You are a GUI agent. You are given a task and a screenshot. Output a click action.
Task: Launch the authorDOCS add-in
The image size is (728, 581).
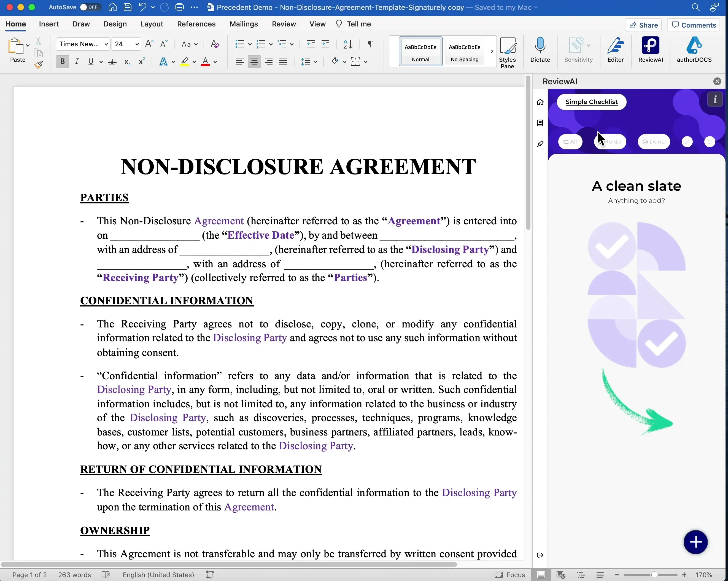coord(694,49)
